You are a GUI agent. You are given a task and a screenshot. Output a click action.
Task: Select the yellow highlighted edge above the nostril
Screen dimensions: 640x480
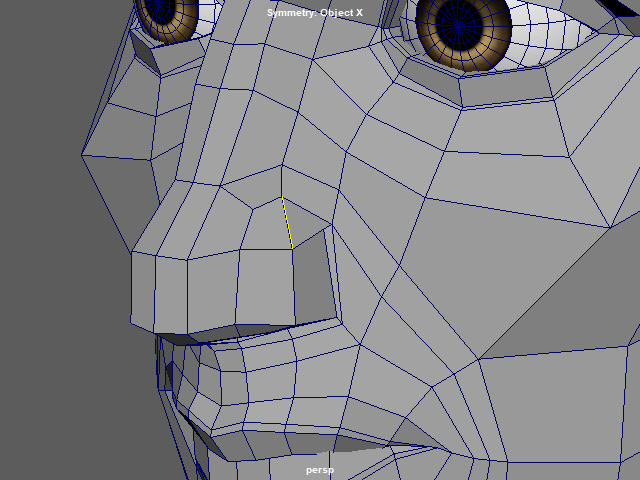pos(287,222)
